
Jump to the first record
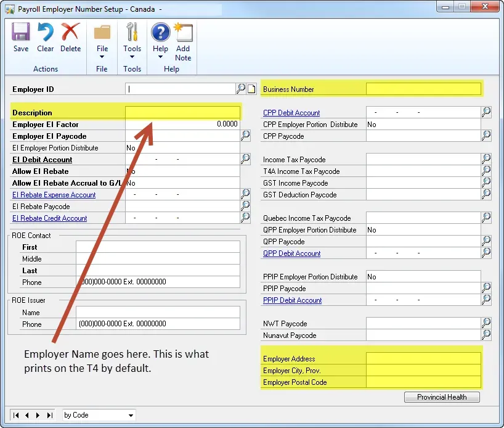tap(16, 415)
